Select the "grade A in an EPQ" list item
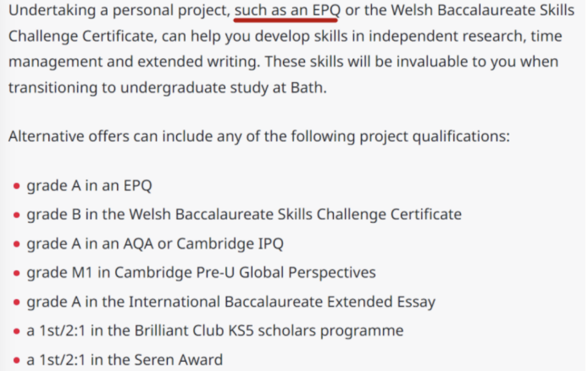The width and height of the screenshot is (588, 371). click(x=89, y=186)
